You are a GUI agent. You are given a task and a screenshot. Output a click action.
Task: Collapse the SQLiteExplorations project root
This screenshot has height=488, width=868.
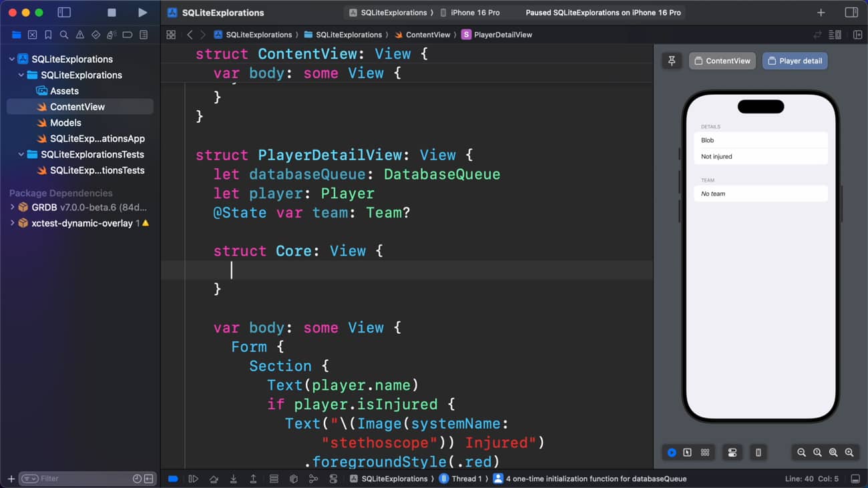tap(11, 59)
